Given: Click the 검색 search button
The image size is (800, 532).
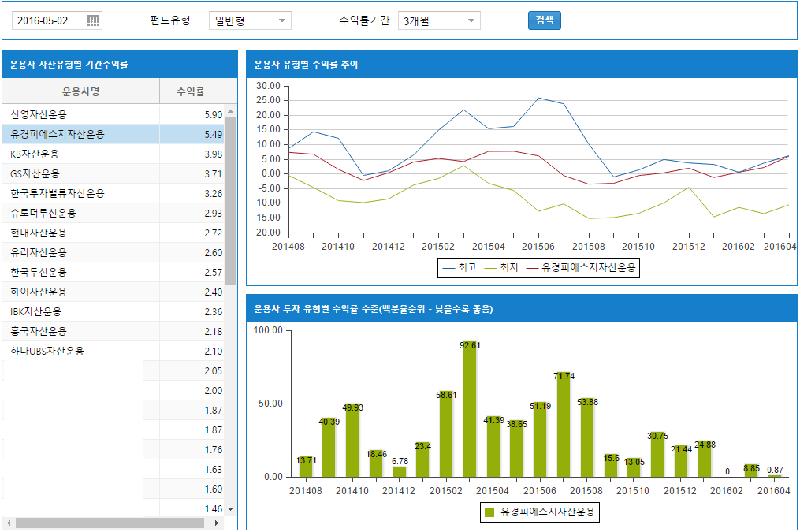Looking at the screenshot, I should point(544,20).
